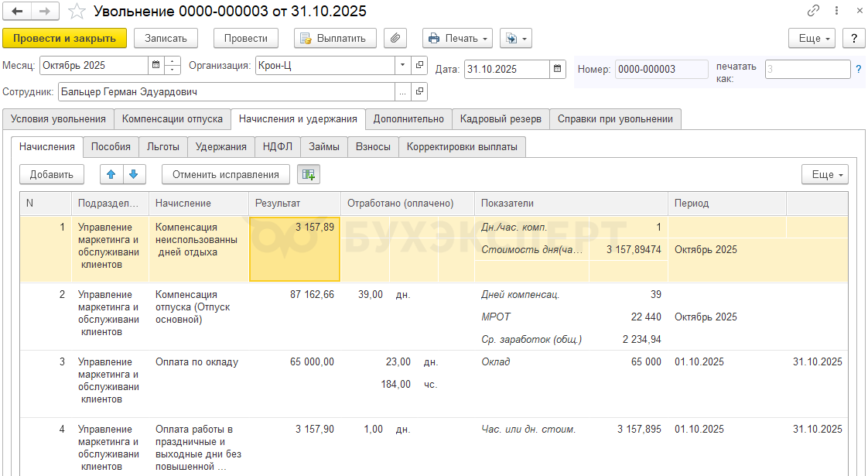This screenshot has height=476, width=868.
Task: Select the Удержания sub-tab
Action: (x=220, y=146)
